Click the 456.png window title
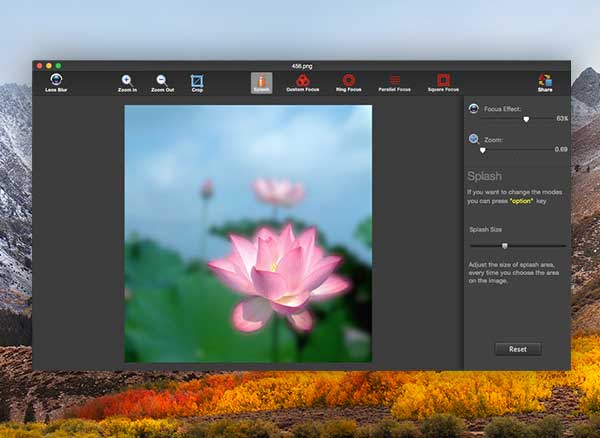 click(x=302, y=66)
